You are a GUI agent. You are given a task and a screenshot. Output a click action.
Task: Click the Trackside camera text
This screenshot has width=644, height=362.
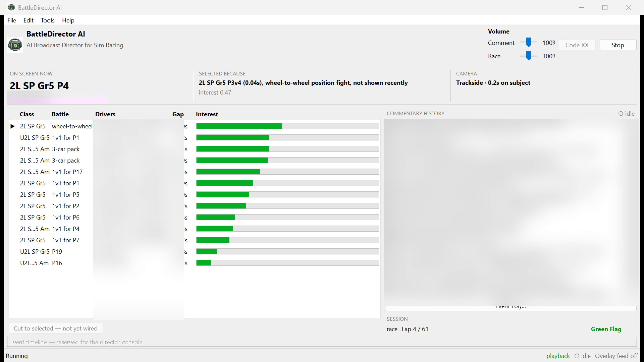pyautogui.click(x=493, y=83)
